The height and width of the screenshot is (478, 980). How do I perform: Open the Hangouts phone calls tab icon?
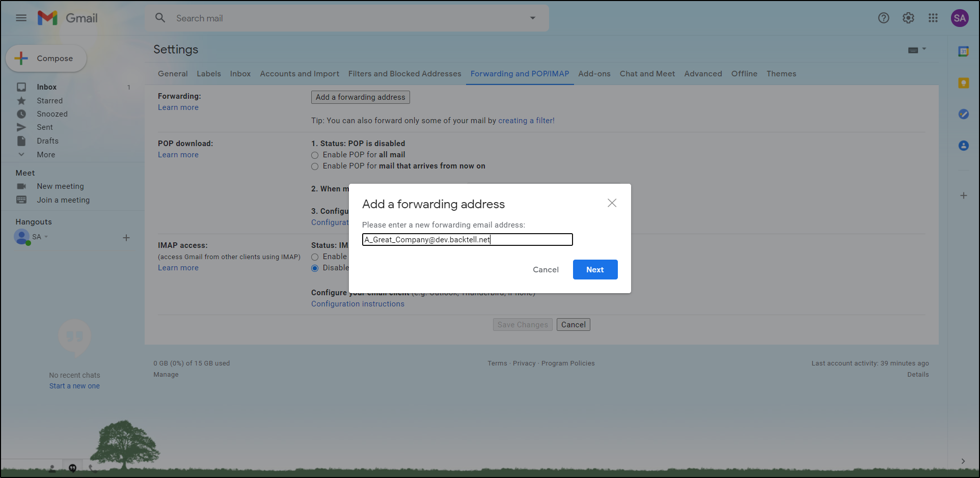point(92,468)
